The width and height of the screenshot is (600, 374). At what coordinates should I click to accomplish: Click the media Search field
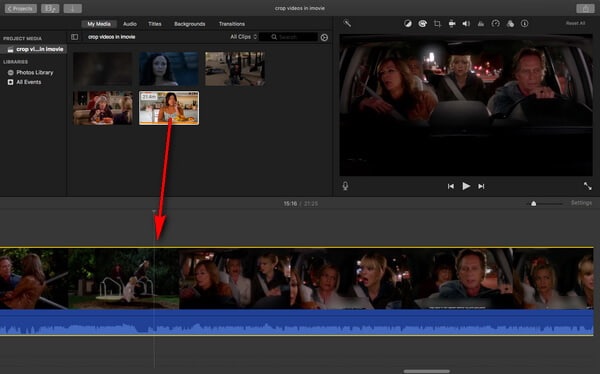[289, 37]
